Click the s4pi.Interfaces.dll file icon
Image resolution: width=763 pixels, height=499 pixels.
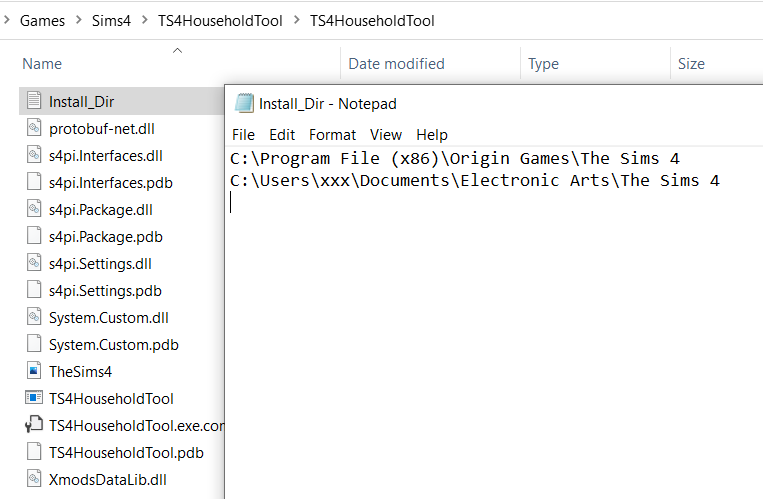[x=34, y=155]
